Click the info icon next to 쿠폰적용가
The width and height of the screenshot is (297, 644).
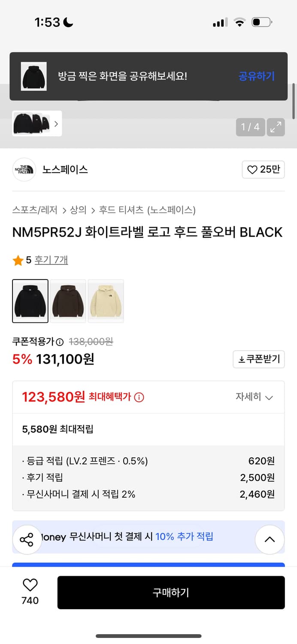point(59,342)
